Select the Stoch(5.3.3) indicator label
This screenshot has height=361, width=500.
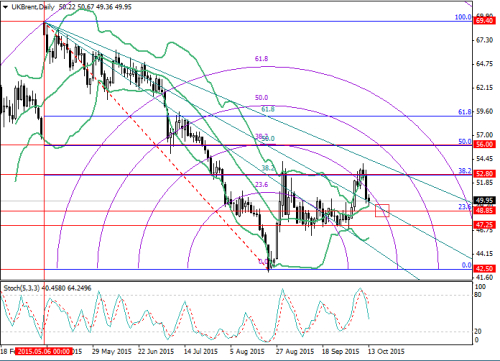click(22, 288)
